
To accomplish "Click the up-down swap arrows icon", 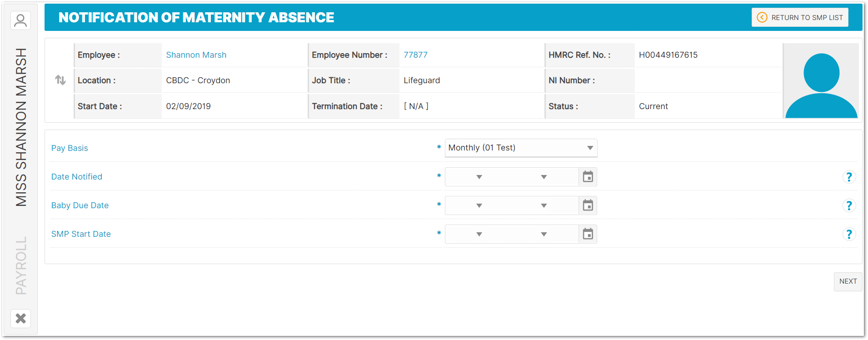I will [60, 80].
